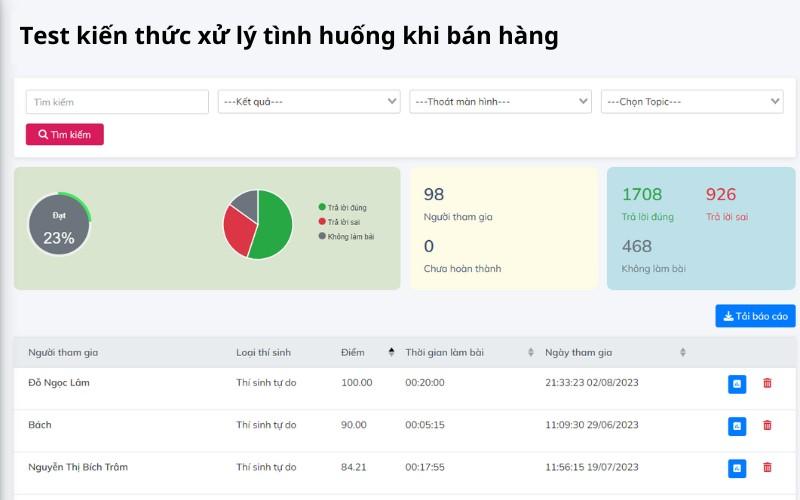Delete the Nguyễn Thị Bích Trâm row
The height and width of the screenshot is (500, 800).
point(767,467)
